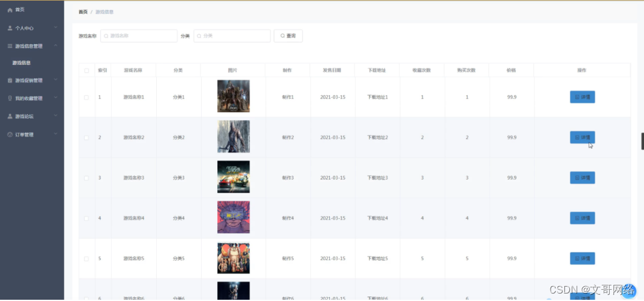Expand the 订单管理 menu chevron
Image resolution: width=644 pixels, height=301 pixels.
56,134
